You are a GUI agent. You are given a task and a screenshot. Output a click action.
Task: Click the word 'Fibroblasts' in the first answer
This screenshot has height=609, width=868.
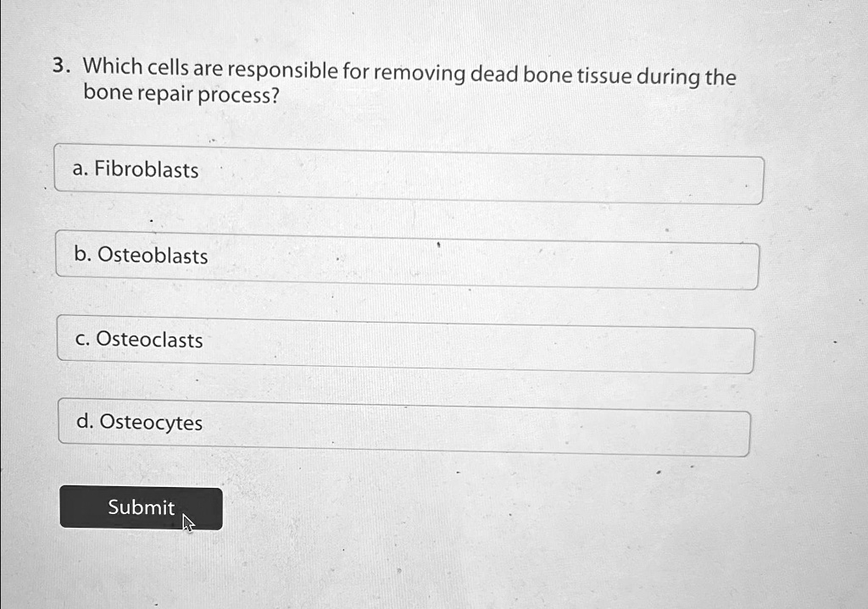(x=146, y=170)
